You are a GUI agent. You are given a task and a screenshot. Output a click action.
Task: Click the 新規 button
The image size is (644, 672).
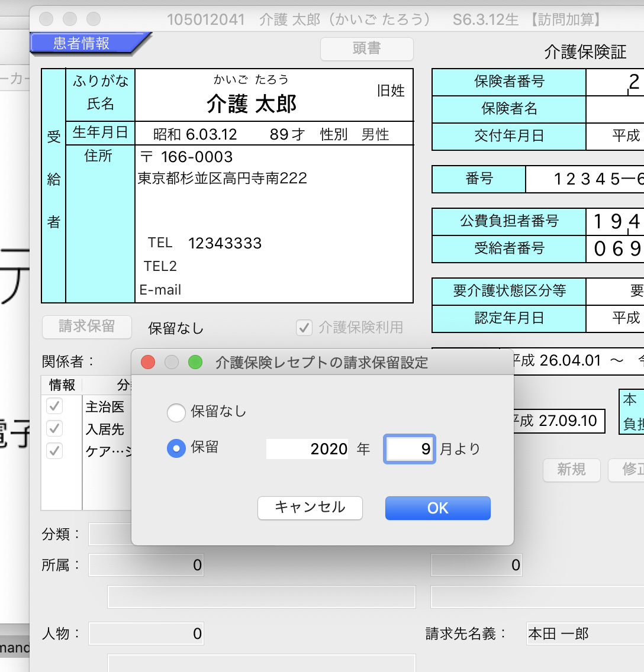[571, 470]
